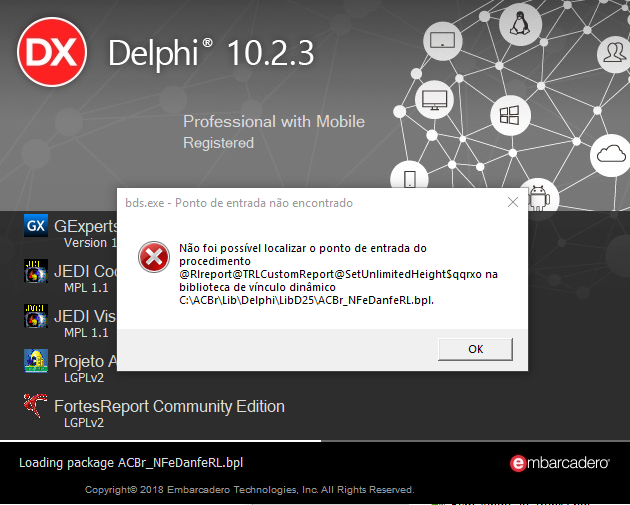Viewport: 630px width, 505px height.
Task: Click "Loading package ACBr_NFeDanfeRL.bpl" status text
Action: 131,463
